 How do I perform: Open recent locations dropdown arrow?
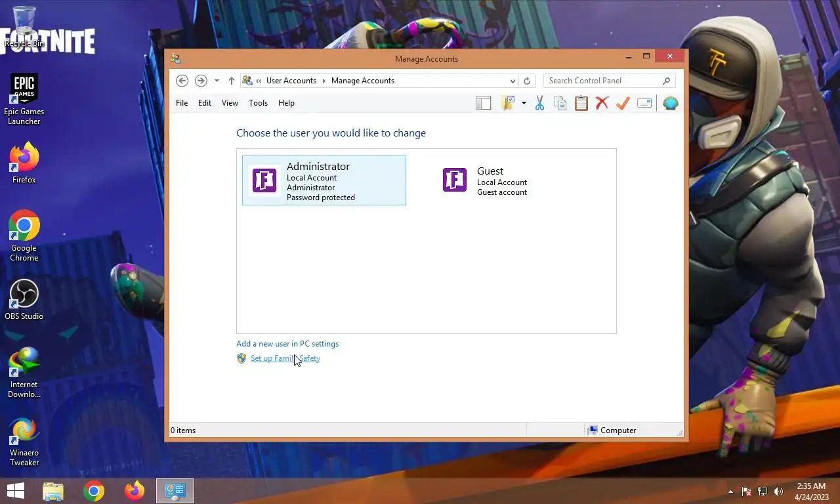(217, 81)
